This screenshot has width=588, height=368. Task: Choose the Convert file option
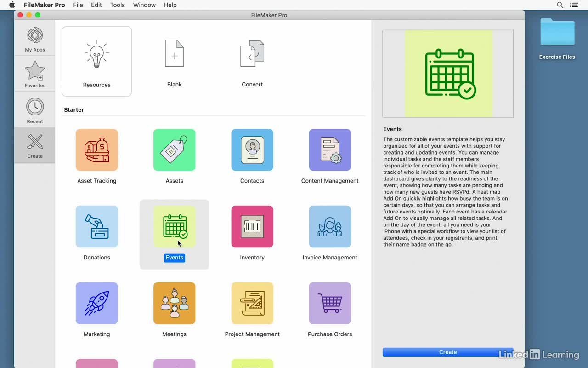(x=252, y=61)
